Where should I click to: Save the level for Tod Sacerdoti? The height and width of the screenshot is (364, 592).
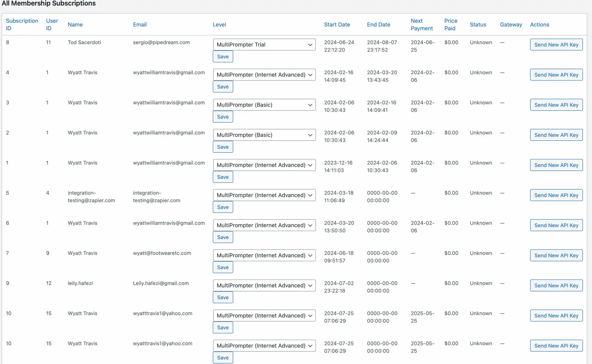pos(223,56)
